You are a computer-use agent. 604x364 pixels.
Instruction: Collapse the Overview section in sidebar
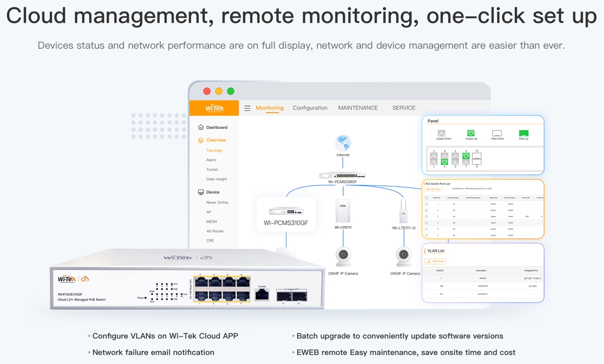tap(216, 140)
